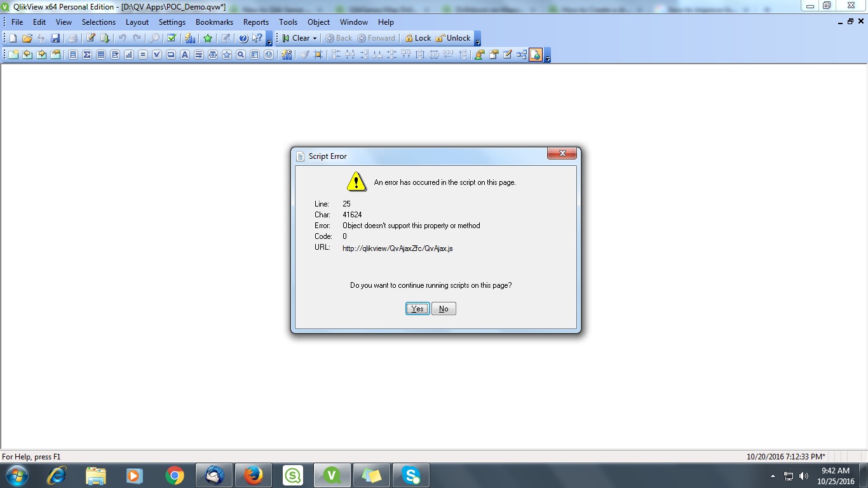Viewport: 868px width, 488px height.
Task: Create a Search Object with magnifier icon
Action: 241,55
